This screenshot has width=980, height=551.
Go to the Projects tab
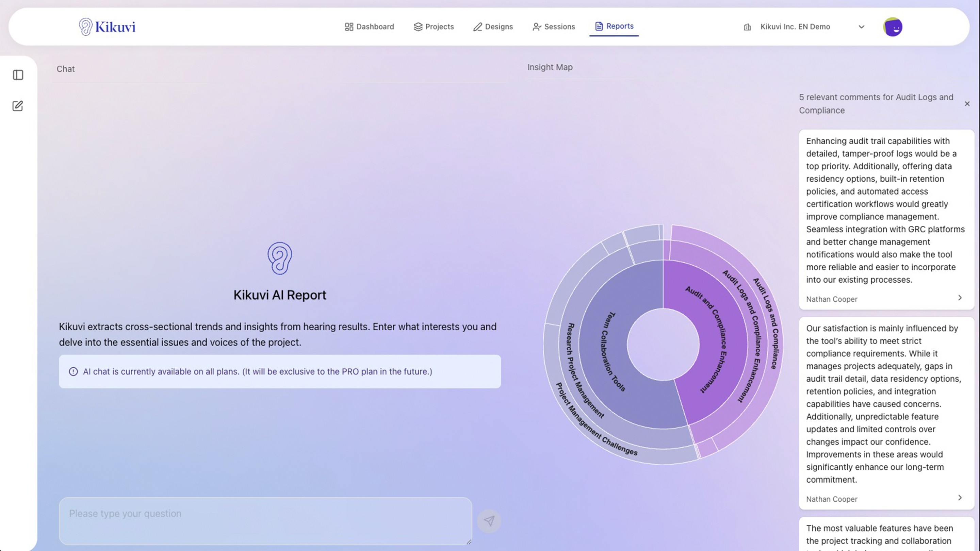(434, 27)
